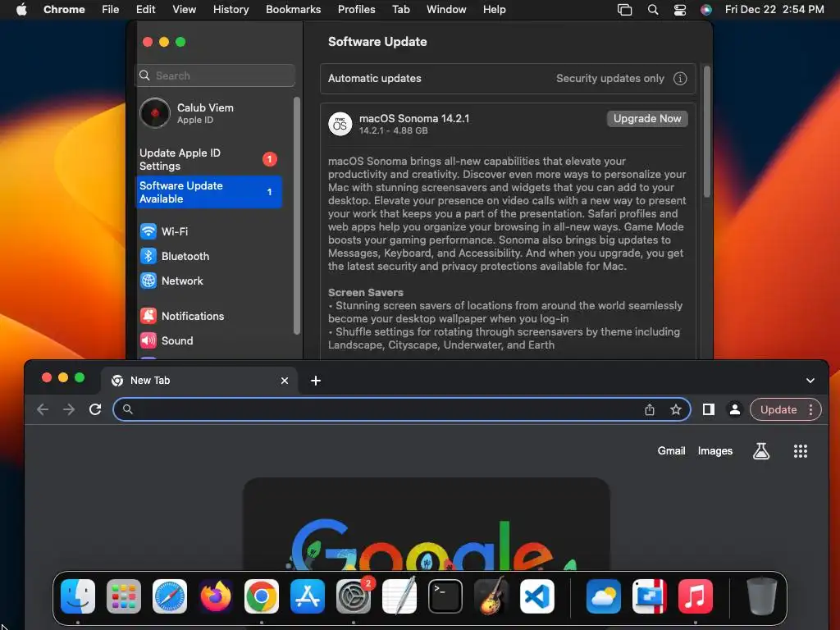Open the Stage Manager menu bar icon
Viewport: 840px width, 630px height.
point(624,10)
